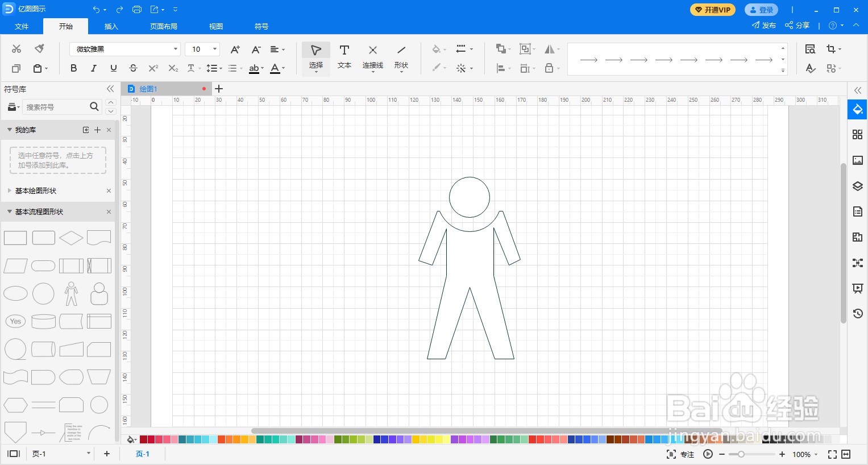Viewport: 868px width, 465px height.
Task: Click the align shapes icon
Action: coord(501,68)
